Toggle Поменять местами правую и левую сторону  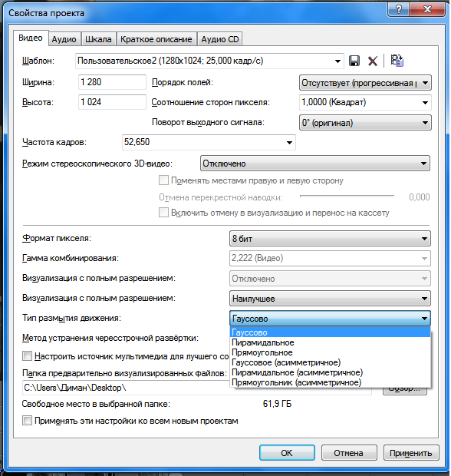click(x=164, y=180)
